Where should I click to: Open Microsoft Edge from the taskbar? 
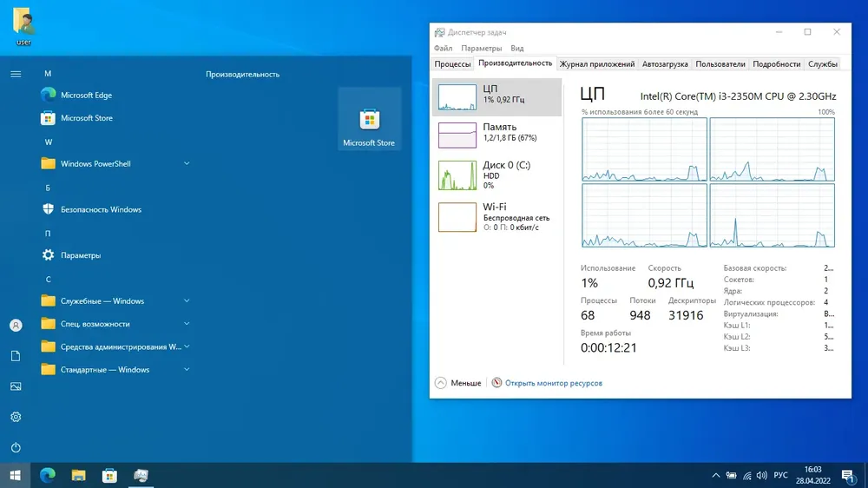coord(48,475)
